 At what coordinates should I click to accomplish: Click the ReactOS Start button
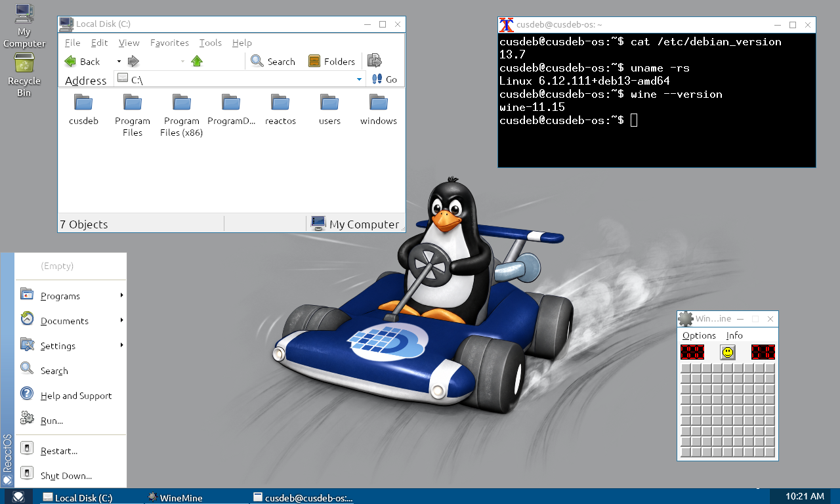[x=19, y=497]
